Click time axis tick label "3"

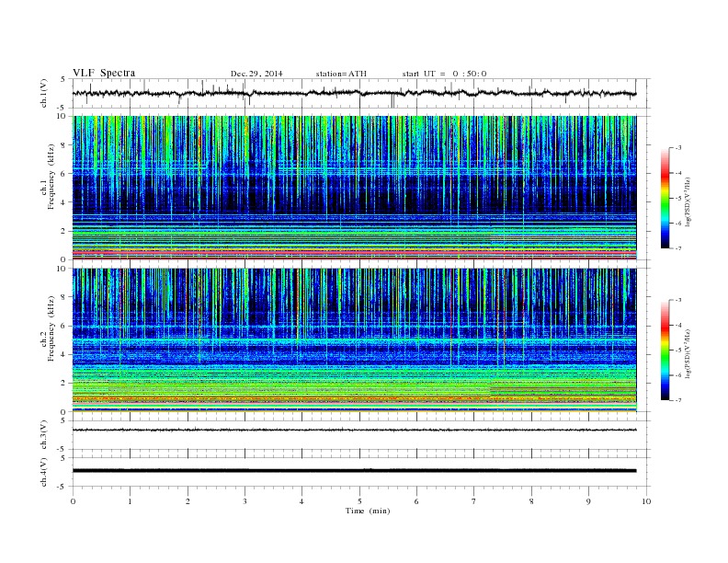point(245,501)
